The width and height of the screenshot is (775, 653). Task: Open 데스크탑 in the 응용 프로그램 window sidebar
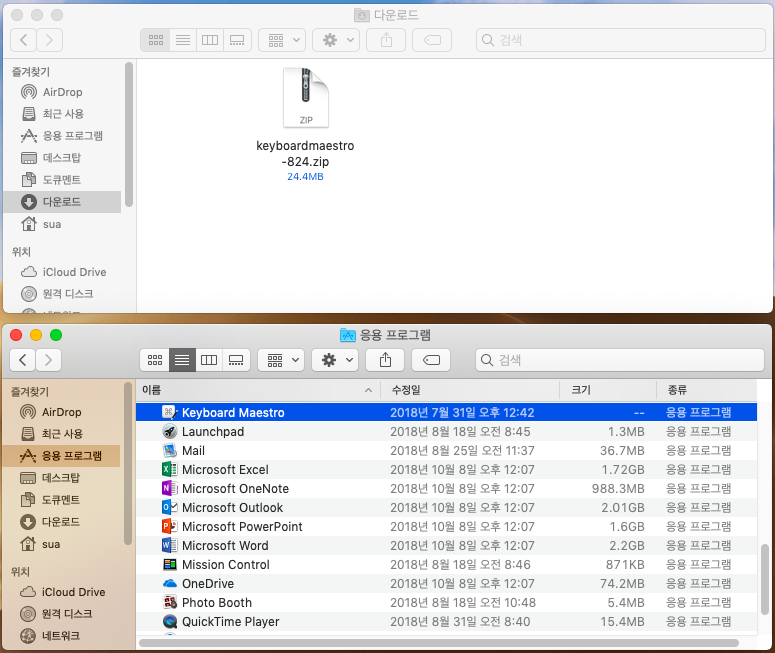pos(61,478)
